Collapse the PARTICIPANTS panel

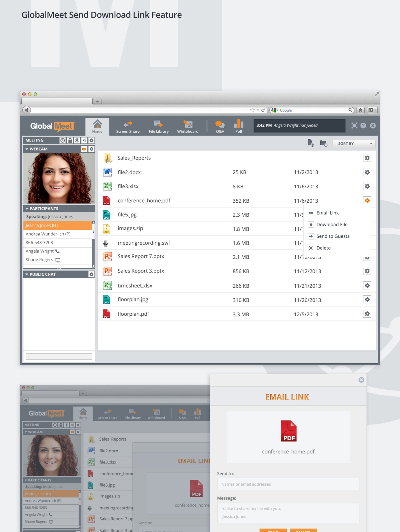pyautogui.click(x=27, y=209)
